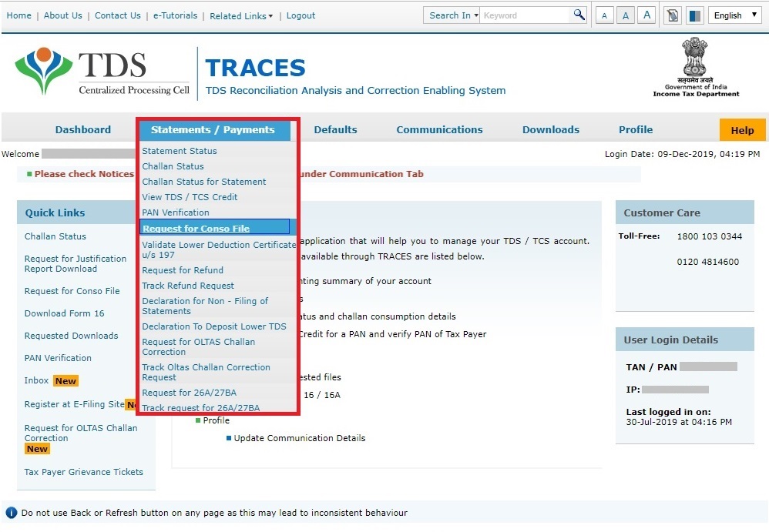
Task: Choose View TDS / TCS Credit
Action: tap(190, 197)
